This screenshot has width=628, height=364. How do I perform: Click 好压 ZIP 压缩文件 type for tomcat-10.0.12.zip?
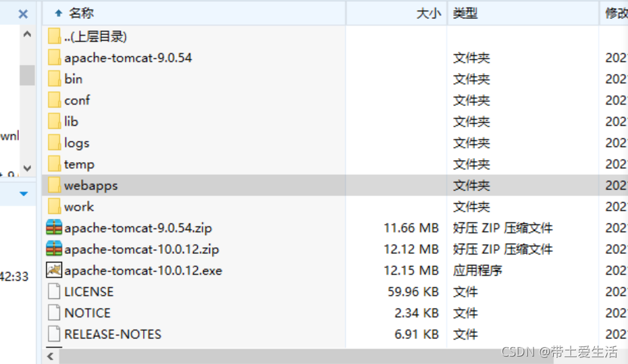tap(502, 249)
